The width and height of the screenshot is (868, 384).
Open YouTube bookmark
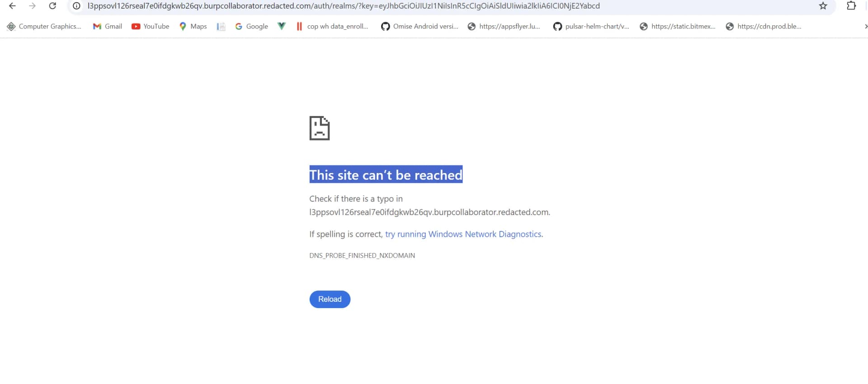151,26
